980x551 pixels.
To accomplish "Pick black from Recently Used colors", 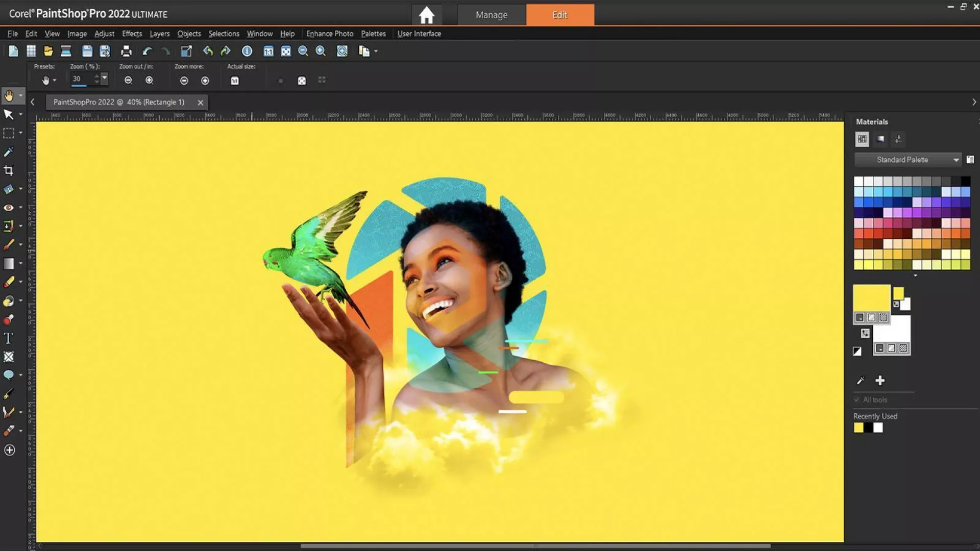I will 868,428.
